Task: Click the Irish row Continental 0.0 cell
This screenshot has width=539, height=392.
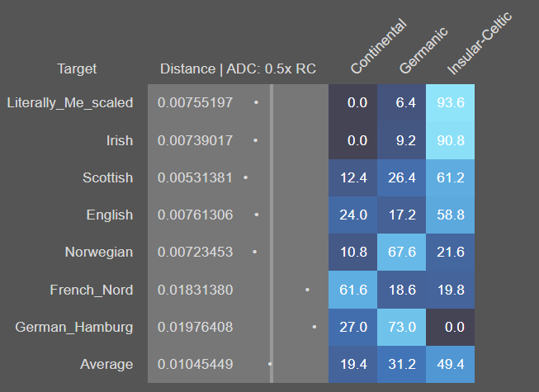Action: 352,140
